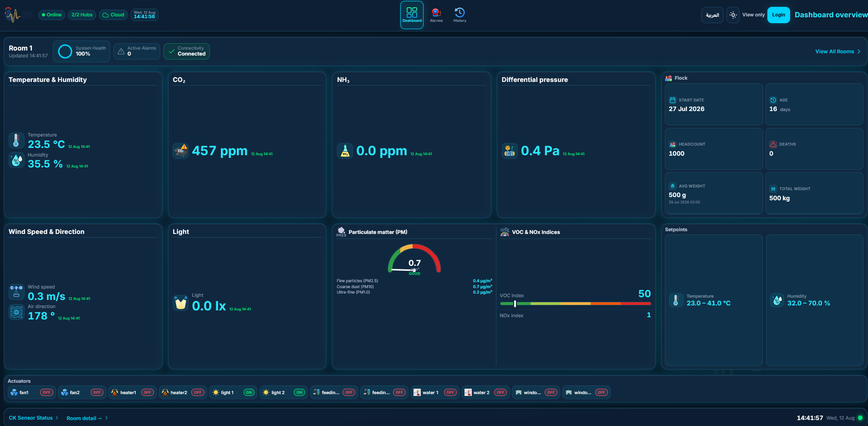
Task: Click the 2/2 Hubs chip
Action: [82, 15]
